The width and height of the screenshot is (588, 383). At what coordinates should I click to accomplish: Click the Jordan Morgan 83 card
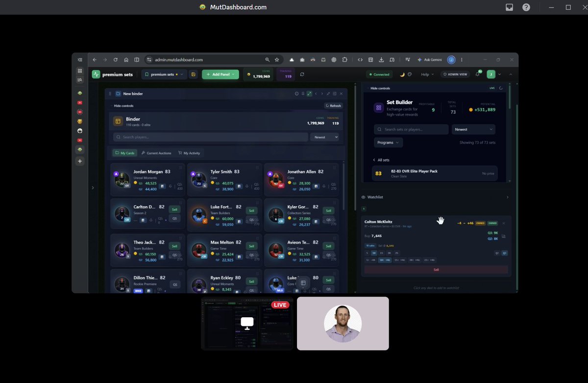[147, 180]
